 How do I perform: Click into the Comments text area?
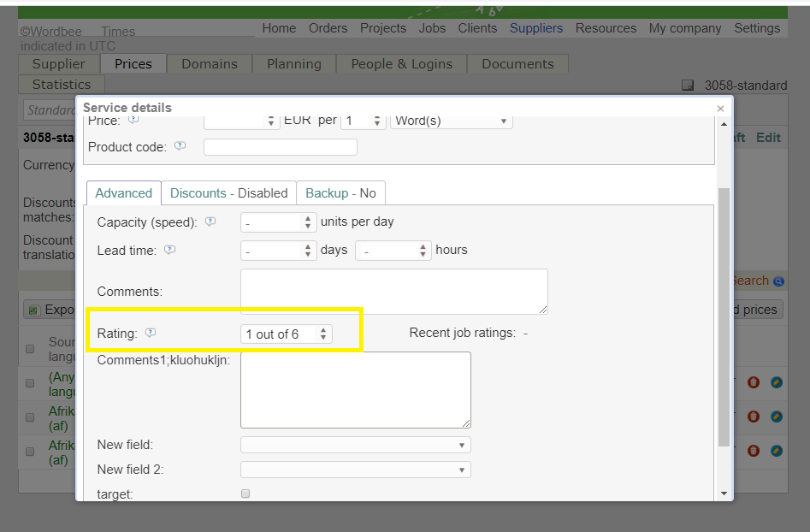click(x=393, y=291)
